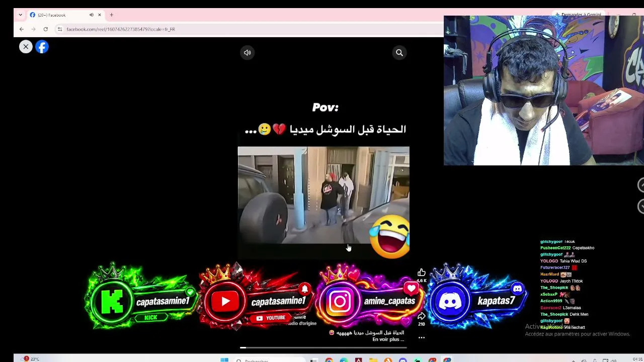This screenshot has height=362, width=644.
Task: Click the "4,6 K" like count
Action: [422, 281]
